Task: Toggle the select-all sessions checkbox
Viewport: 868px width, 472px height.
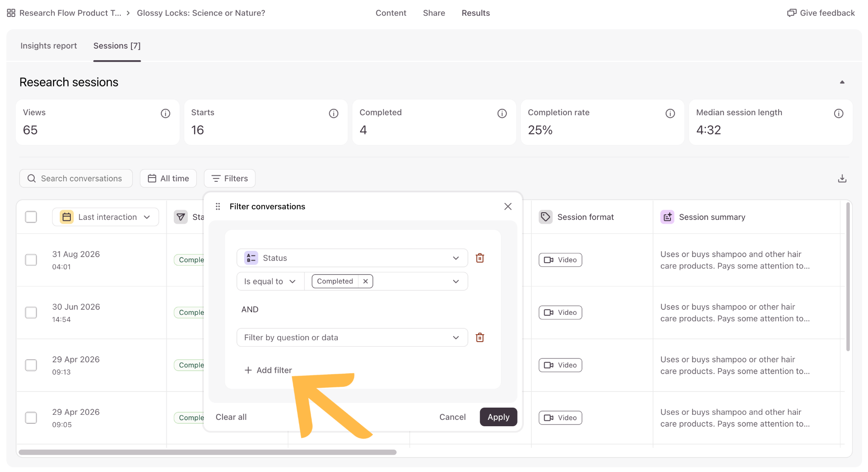Action: click(x=31, y=217)
